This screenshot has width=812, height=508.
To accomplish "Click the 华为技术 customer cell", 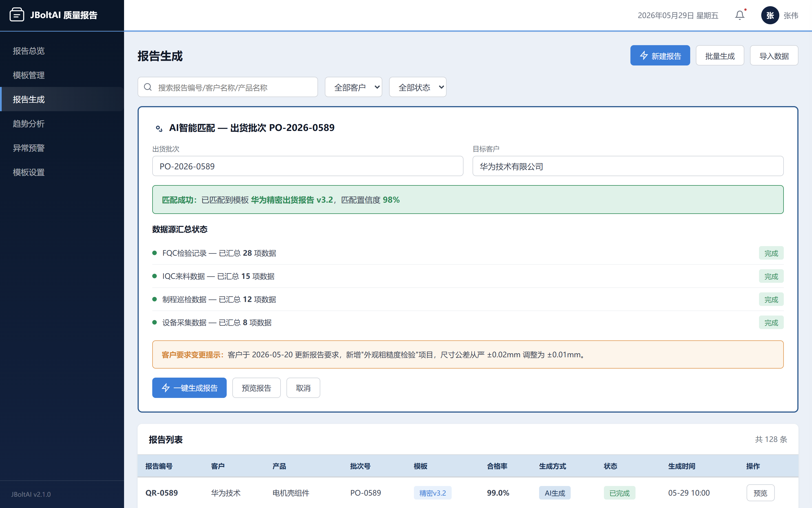I will pos(226,493).
